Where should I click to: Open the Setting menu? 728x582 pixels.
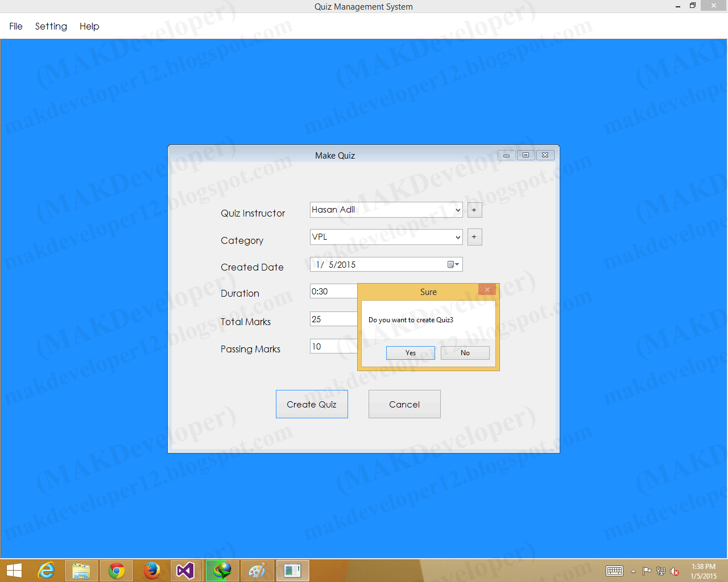51,26
